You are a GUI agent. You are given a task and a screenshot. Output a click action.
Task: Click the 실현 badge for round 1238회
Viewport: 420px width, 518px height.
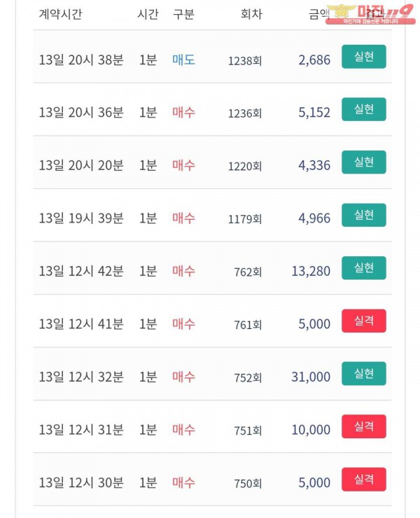[363, 57]
